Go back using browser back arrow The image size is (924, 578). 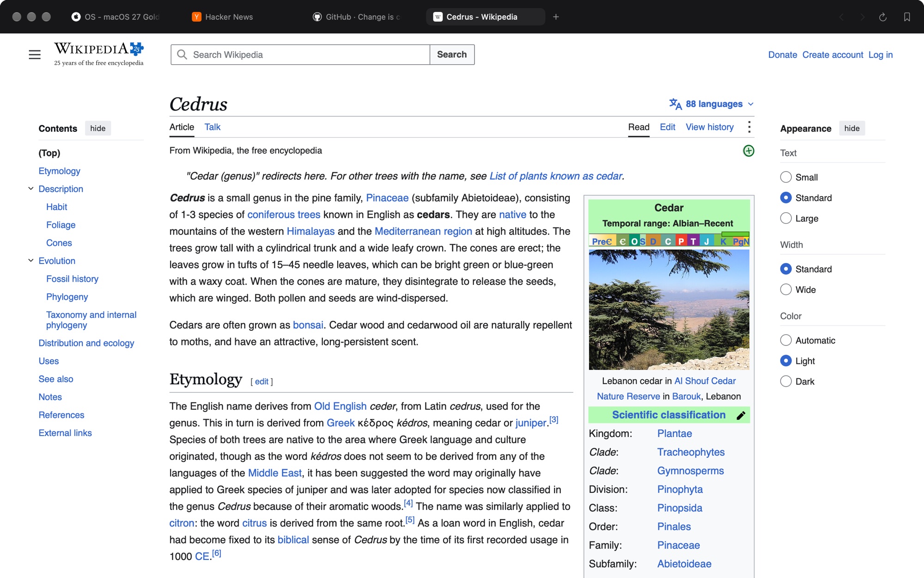click(x=841, y=17)
